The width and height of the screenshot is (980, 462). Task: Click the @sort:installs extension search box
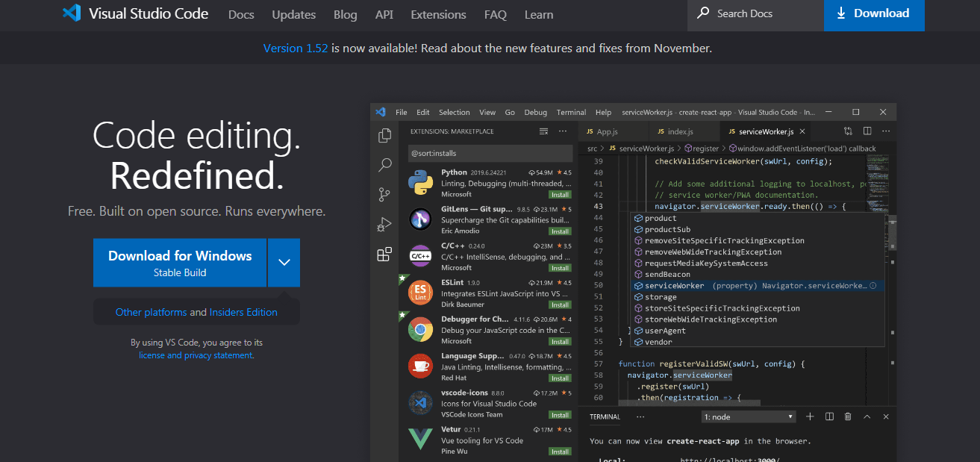click(490, 153)
